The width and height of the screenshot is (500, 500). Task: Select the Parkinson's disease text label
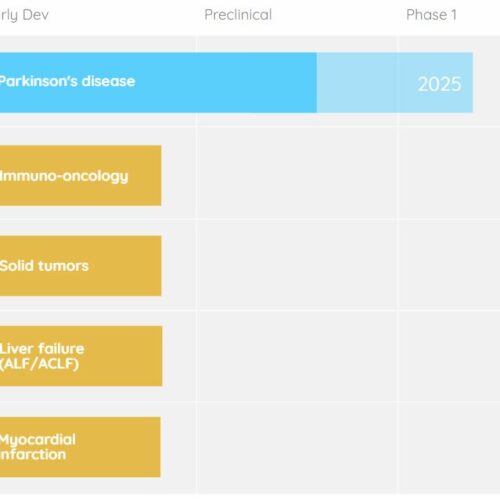67,81
